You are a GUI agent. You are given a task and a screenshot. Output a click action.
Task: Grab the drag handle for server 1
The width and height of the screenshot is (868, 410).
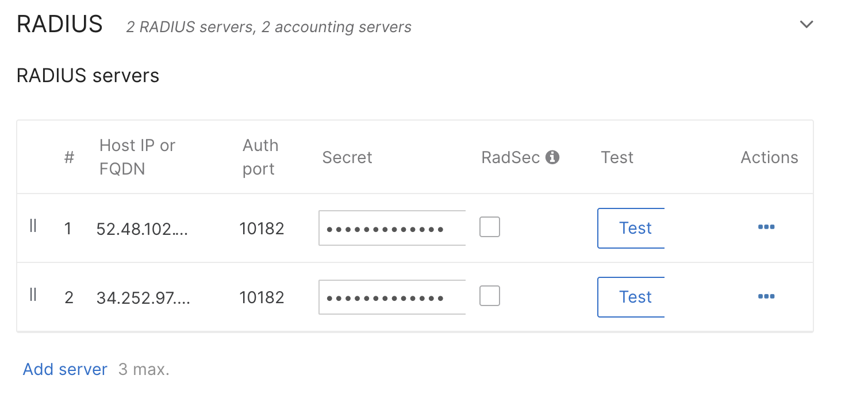pyautogui.click(x=33, y=226)
